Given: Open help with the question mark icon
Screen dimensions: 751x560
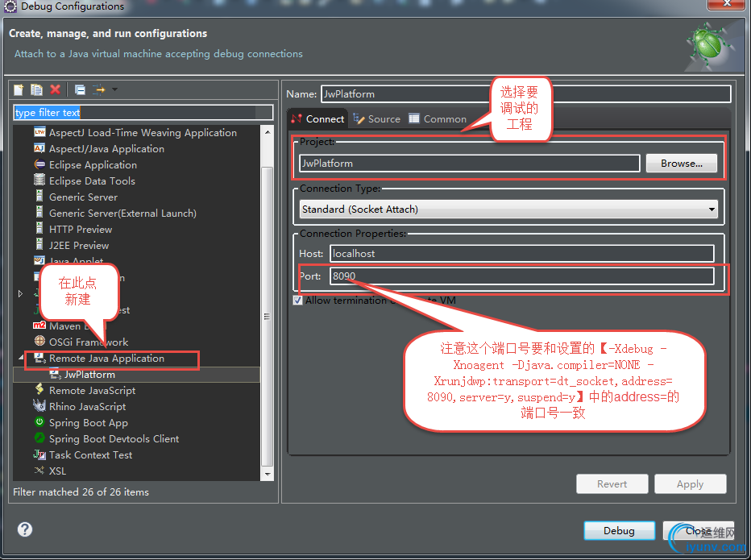Looking at the screenshot, I should click(25, 529).
